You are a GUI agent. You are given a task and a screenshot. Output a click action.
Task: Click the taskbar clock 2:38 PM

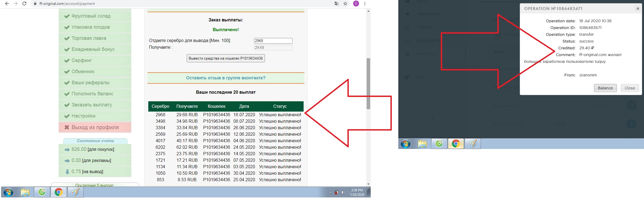[357, 192]
